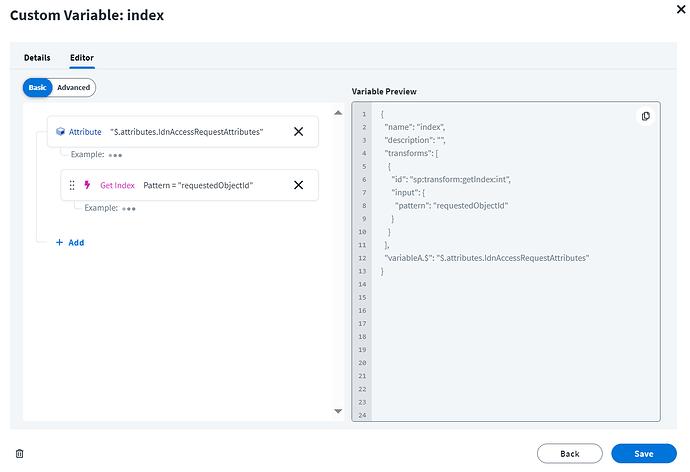Expand the Get Index example dots
Image resolution: width=690 pixels, height=472 pixels.
[129, 208]
